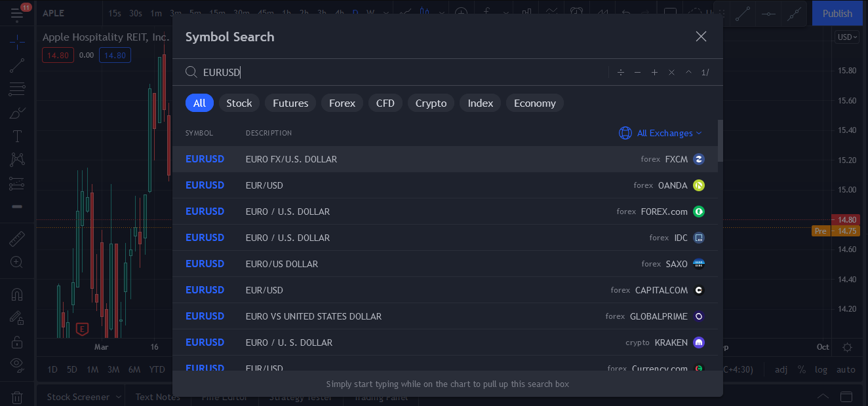Toggle the auto scale option
Viewport: 868px width, 406px height.
[846, 369]
